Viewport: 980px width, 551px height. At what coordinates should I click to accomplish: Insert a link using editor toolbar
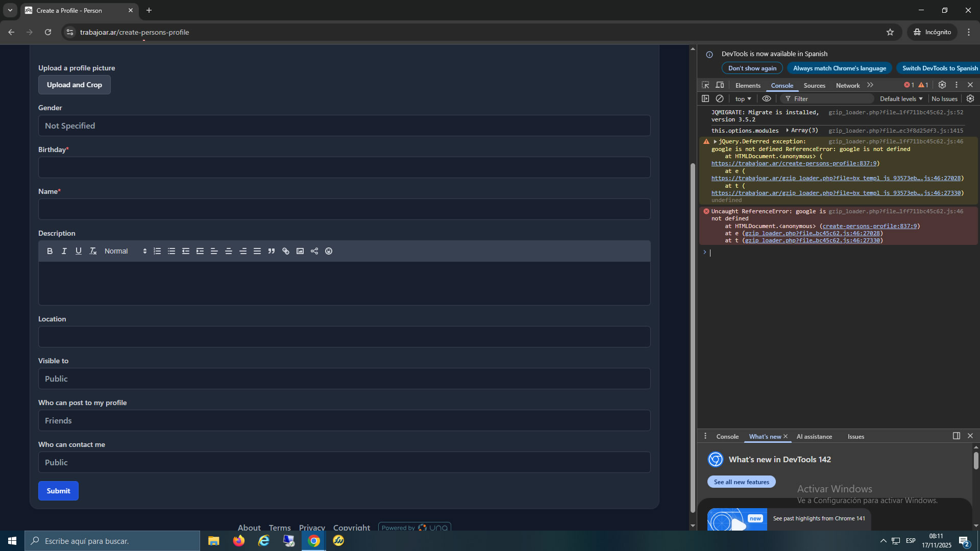click(x=286, y=251)
